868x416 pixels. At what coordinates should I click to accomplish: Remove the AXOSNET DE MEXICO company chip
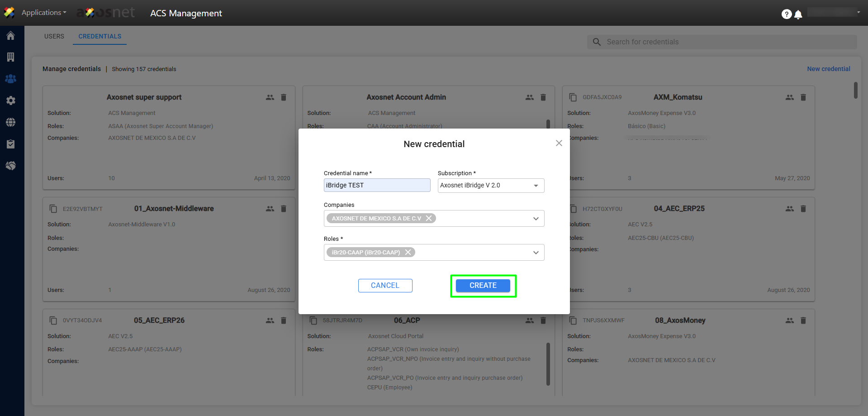[x=429, y=218]
